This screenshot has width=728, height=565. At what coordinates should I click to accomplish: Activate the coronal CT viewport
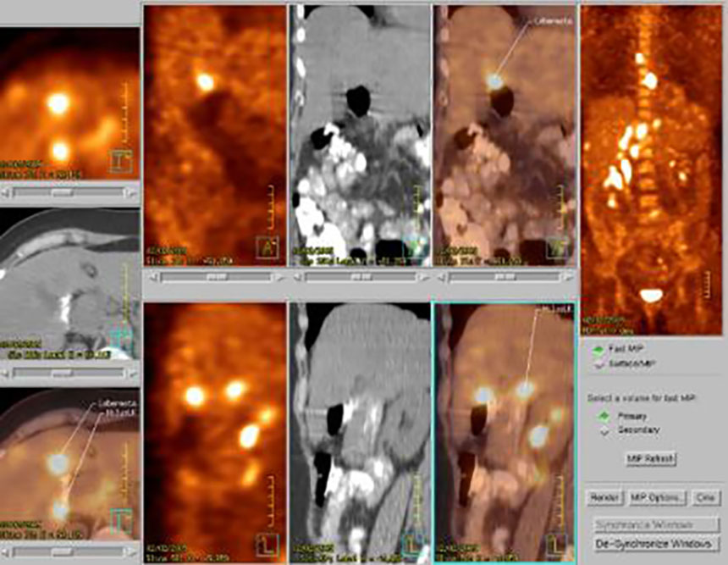click(x=360, y=136)
